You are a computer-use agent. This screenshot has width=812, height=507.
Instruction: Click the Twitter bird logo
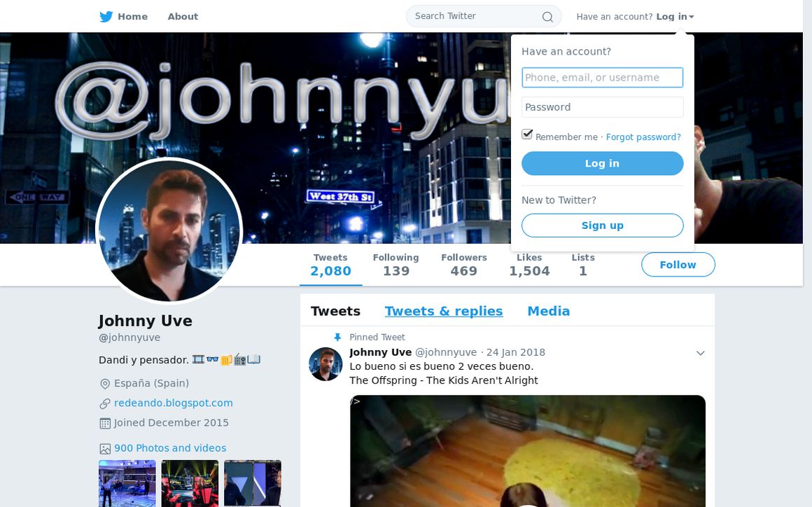tap(106, 17)
